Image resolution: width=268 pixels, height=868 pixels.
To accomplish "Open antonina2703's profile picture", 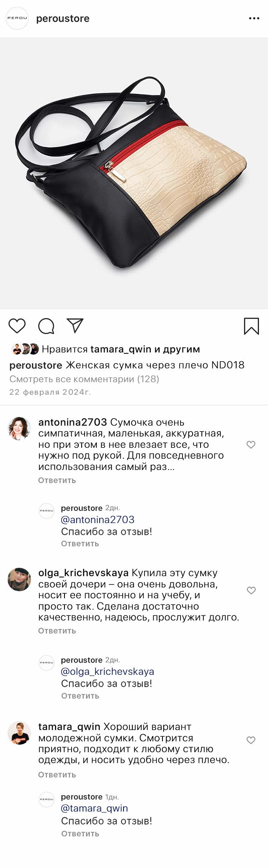I will pyautogui.click(x=19, y=428).
